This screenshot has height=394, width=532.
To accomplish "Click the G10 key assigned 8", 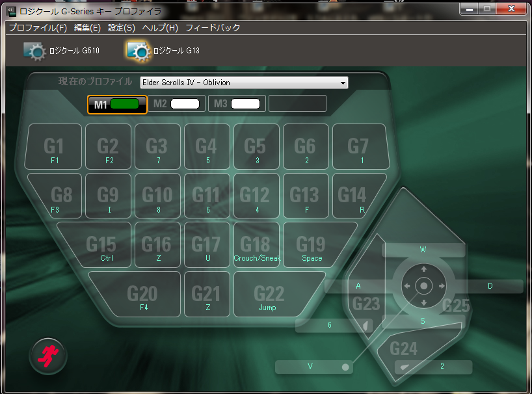I will (157, 196).
